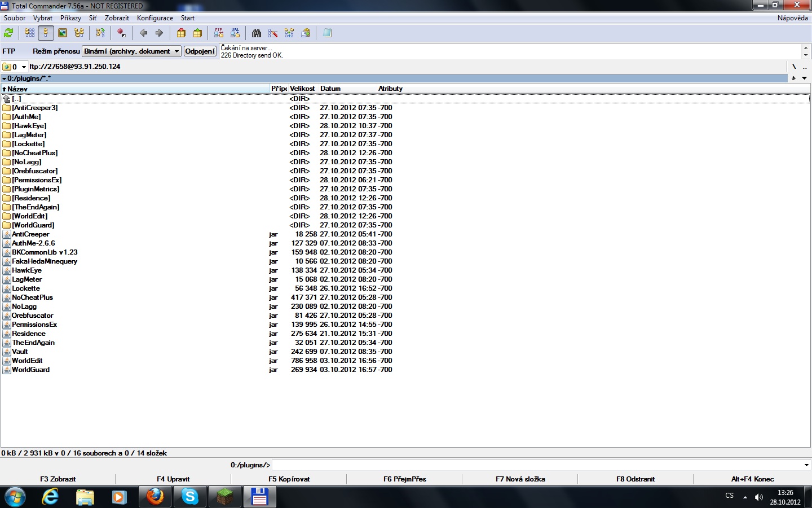Open the drive selection dropdown
Image resolution: width=812 pixels, height=508 pixels.
point(15,67)
